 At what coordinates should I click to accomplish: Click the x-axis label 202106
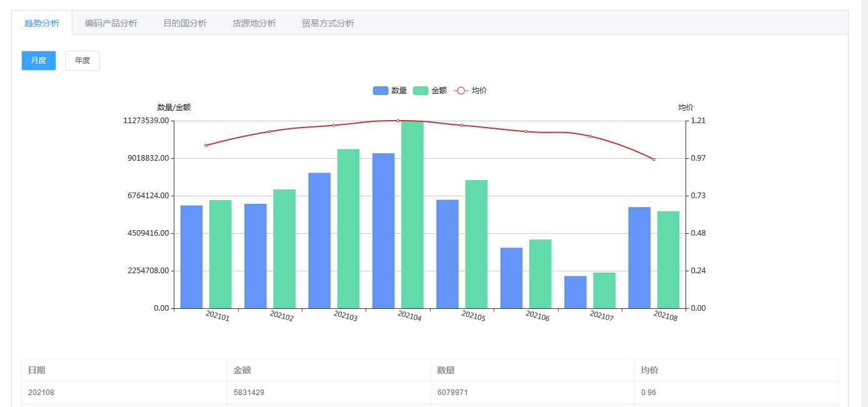537,316
